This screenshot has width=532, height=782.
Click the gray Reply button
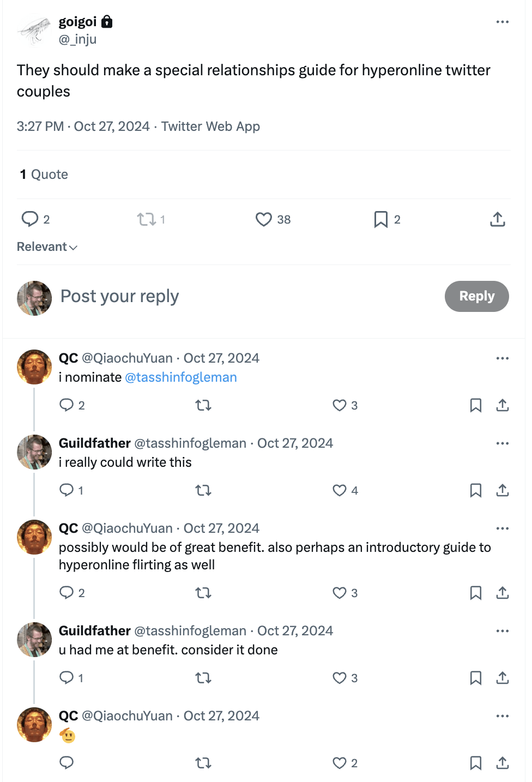(x=476, y=296)
